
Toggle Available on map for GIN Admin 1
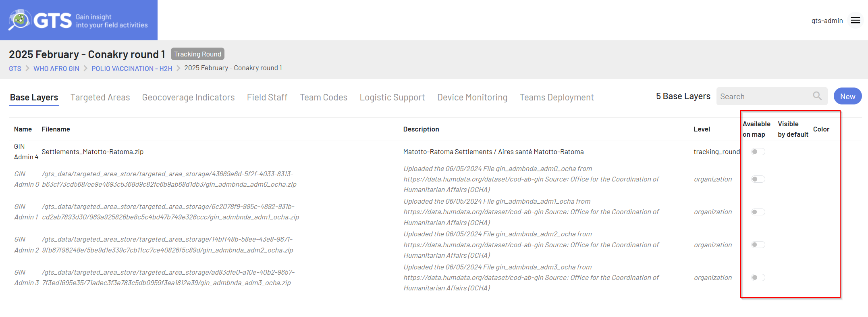point(758,212)
